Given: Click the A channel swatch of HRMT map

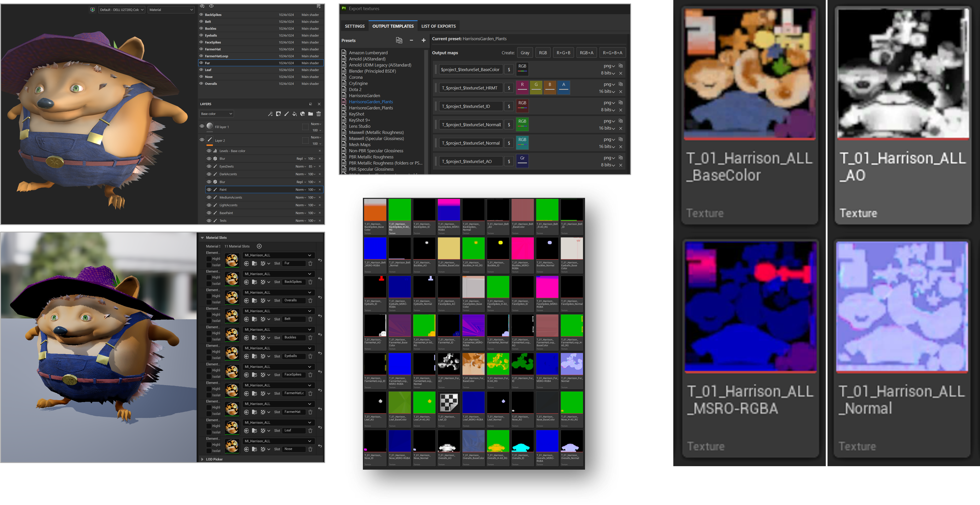Looking at the screenshot, I should pos(563,88).
